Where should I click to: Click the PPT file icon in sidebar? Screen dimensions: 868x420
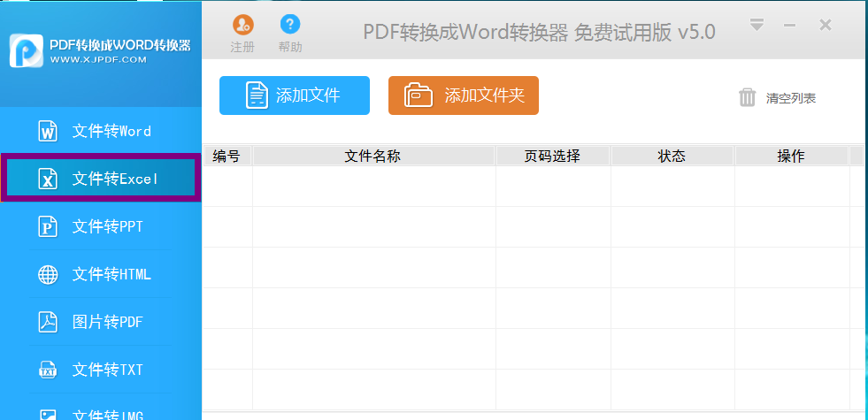click(x=48, y=226)
